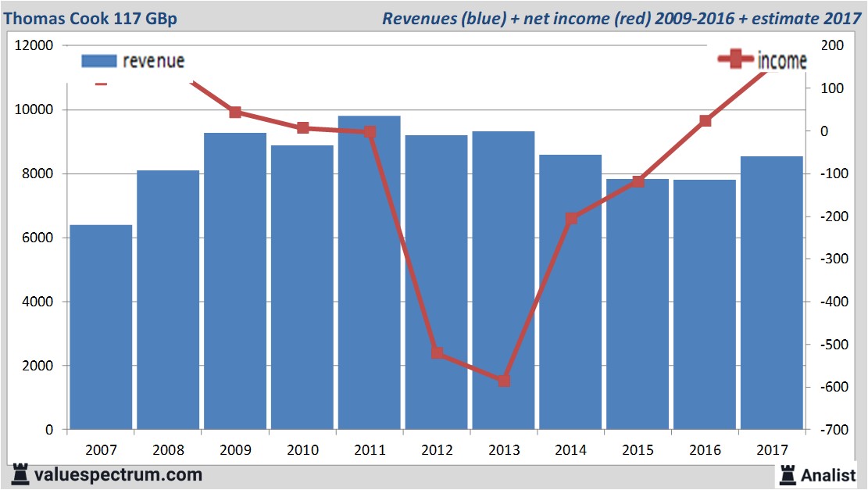
Task: Click the 2009 revenue bar
Action: point(235,281)
